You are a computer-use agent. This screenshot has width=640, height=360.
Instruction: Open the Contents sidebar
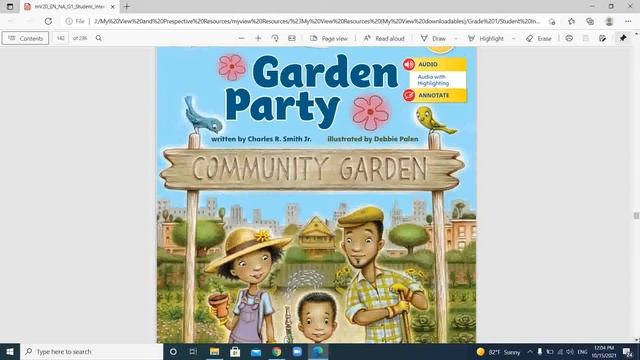coord(25,38)
